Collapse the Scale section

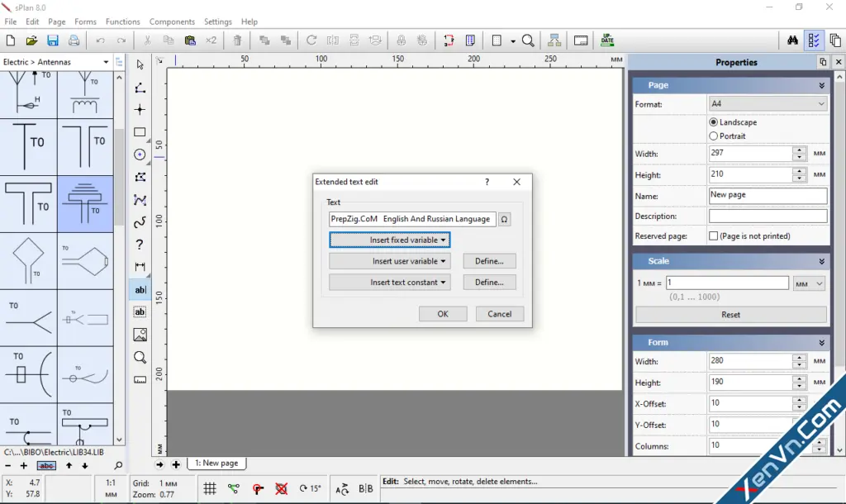(x=822, y=261)
